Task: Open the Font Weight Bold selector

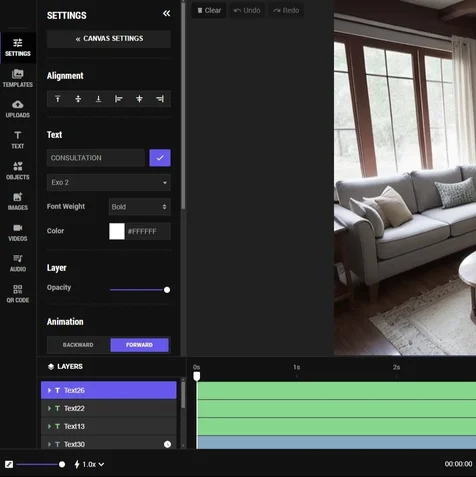Action: pos(140,207)
